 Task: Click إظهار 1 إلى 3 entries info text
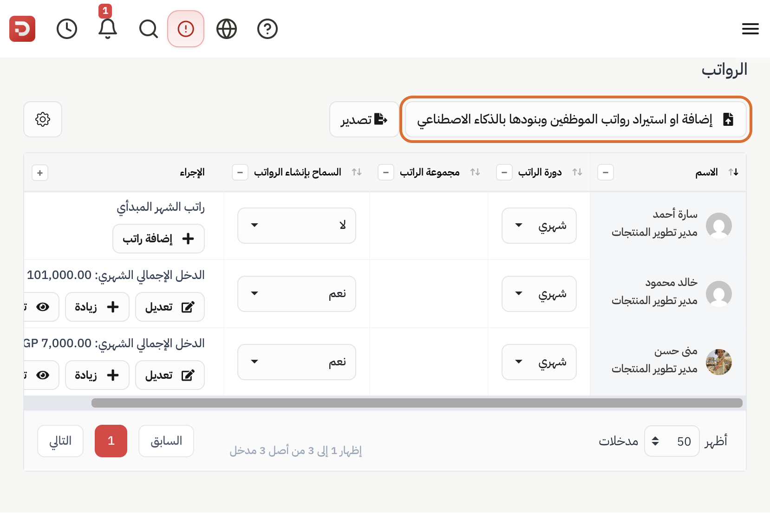(x=296, y=451)
